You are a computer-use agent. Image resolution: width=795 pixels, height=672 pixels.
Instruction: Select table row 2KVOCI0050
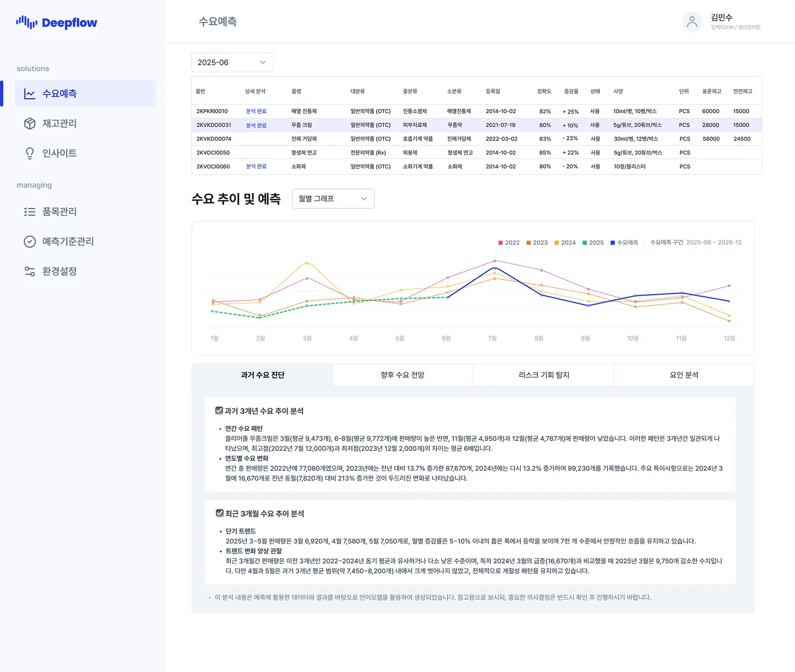pyautogui.click(x=476, y=153)
